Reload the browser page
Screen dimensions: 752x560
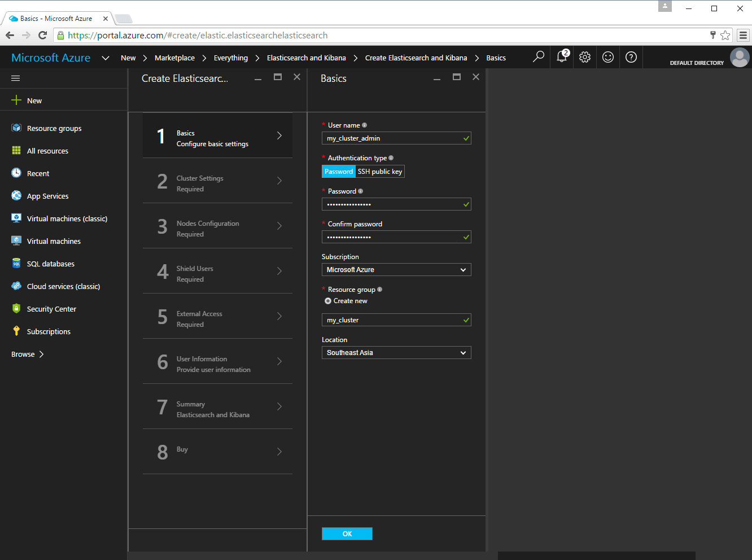(x=42, y=35)
